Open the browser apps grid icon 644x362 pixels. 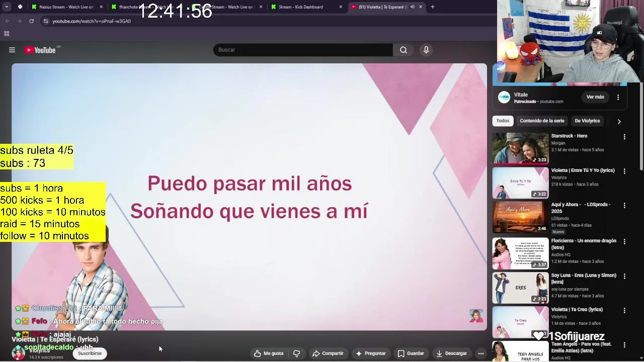(7, 34)
